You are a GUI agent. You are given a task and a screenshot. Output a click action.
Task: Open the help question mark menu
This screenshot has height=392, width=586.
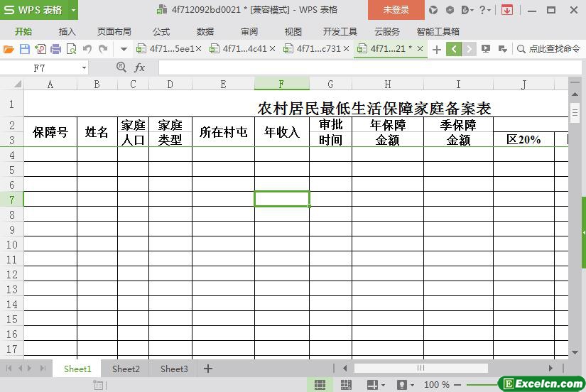pos(484,10)
